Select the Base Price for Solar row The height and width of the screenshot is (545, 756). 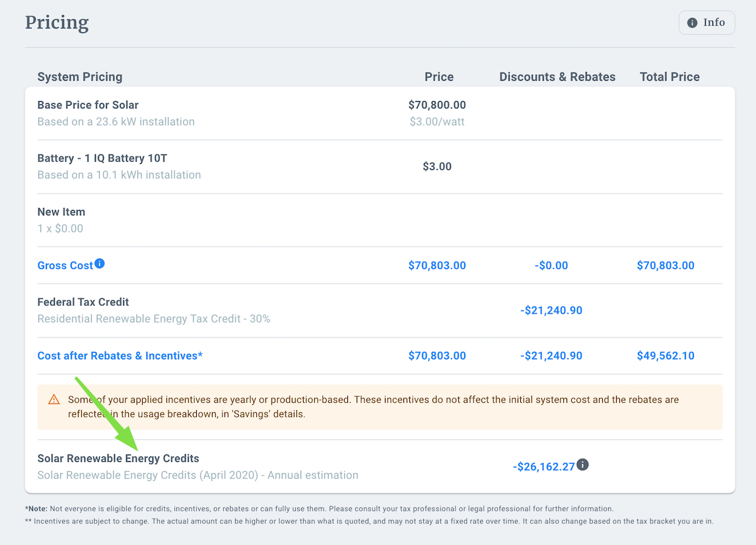[x=88, y=105]
